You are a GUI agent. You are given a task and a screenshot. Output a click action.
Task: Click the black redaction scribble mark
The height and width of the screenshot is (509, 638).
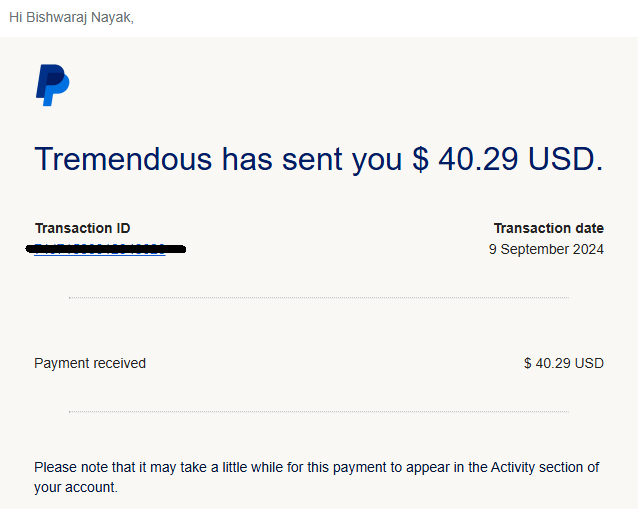tap(106, 249)
